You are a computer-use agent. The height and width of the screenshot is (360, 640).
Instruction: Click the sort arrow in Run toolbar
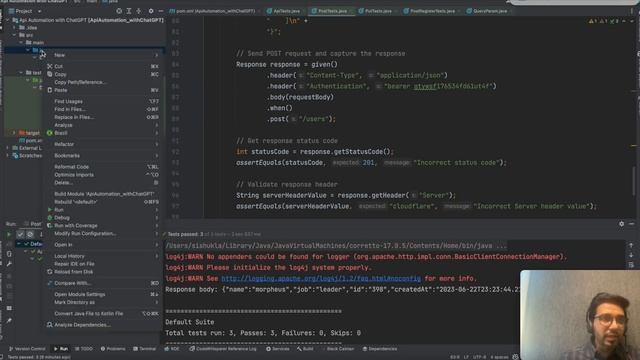(x=41, y=234)
